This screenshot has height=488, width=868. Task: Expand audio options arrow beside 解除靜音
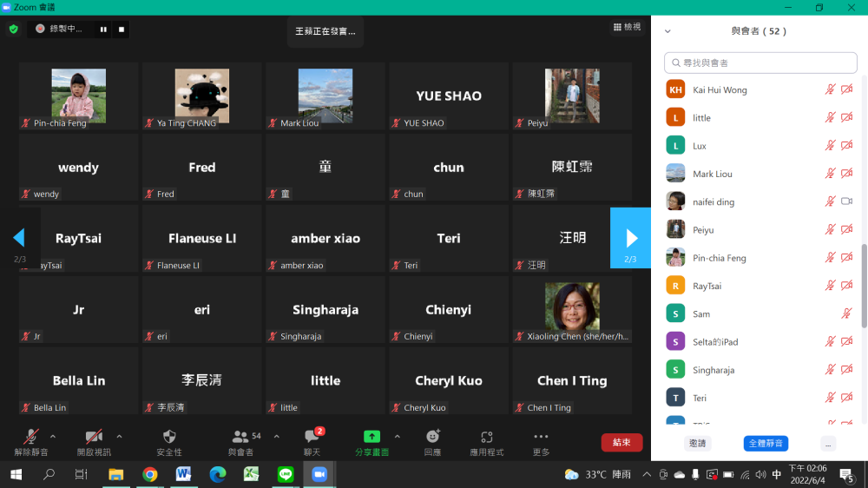[53, 436]
